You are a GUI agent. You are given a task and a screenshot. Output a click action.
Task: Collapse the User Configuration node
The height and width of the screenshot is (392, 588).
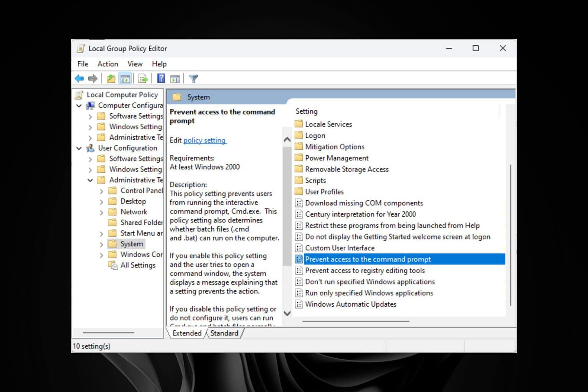tap(79, 148)
